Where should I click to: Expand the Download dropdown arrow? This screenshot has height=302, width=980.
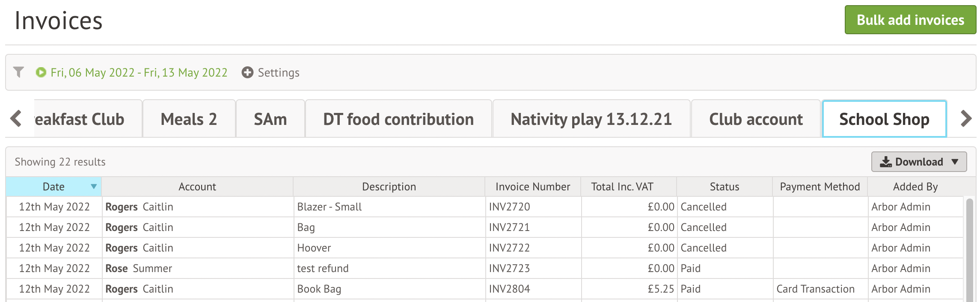tap(955, 162)
